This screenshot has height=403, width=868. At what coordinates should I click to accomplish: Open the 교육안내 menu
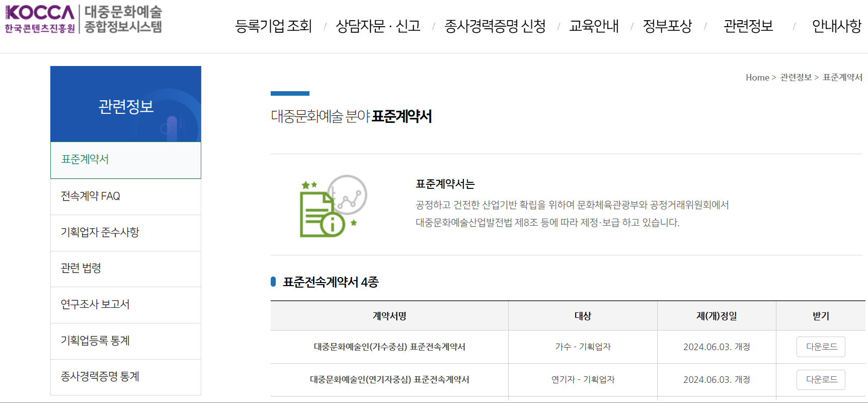[594, 26]
